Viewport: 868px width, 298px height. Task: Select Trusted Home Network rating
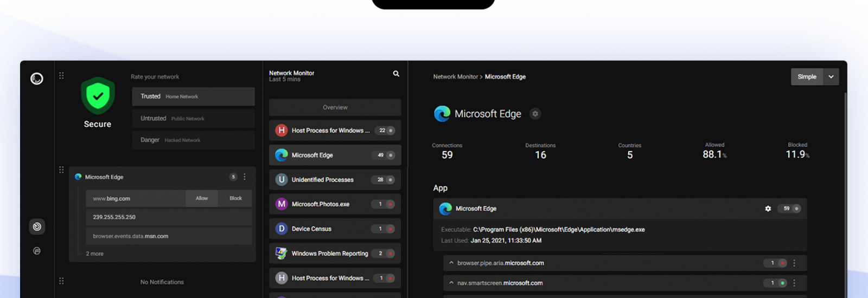click(193, 96)
